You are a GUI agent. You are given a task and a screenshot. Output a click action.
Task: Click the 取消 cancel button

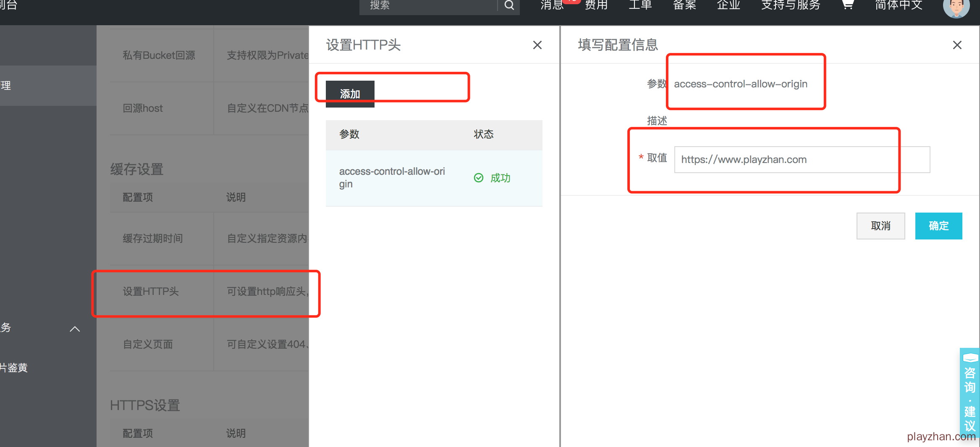(x=880, y=226)
